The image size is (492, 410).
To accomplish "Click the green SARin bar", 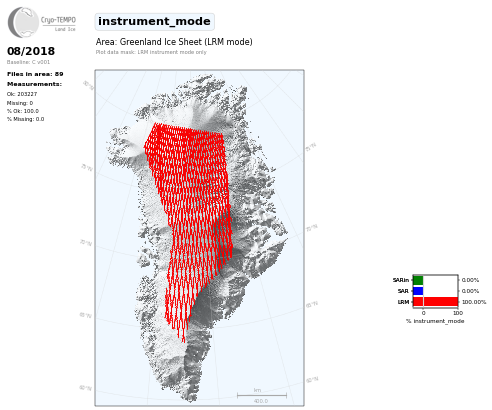I will tap(418, 280).
